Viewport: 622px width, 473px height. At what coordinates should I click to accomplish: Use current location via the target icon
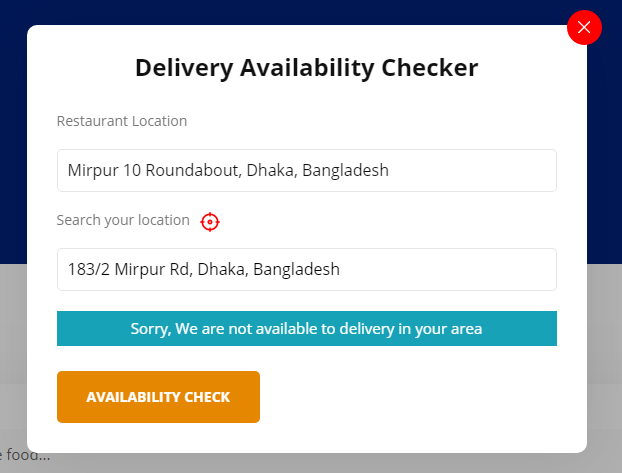click(x=210, y=221)
